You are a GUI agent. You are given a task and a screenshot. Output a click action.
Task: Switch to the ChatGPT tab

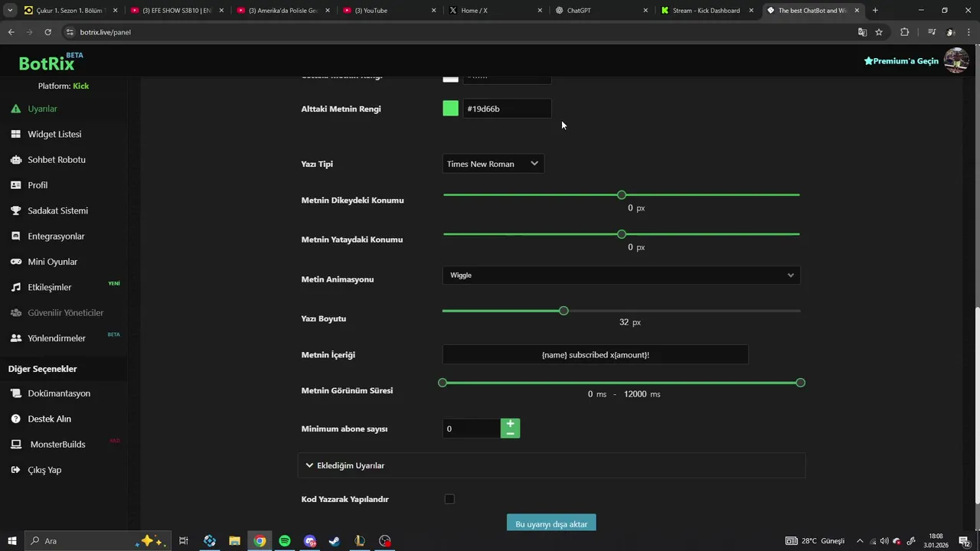tap(603, 11)
